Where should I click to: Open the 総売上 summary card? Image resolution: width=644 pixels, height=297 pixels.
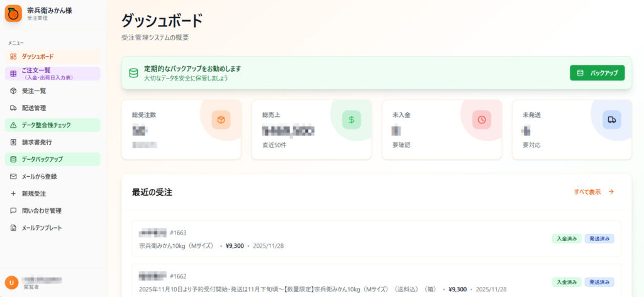pyautogui.click(x=311, y=130)
